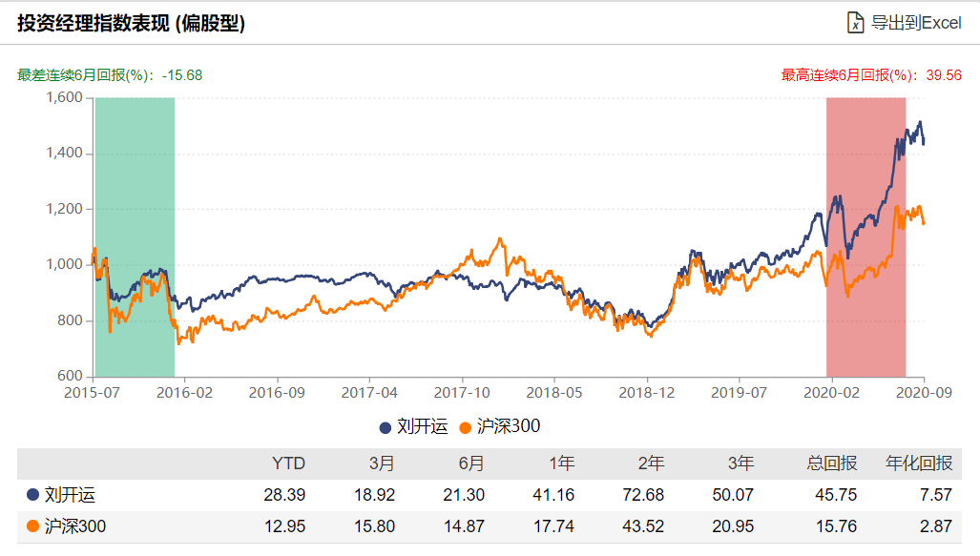
Task: Click the 2018-05 x-axis date label
Action: pos(554,393)
